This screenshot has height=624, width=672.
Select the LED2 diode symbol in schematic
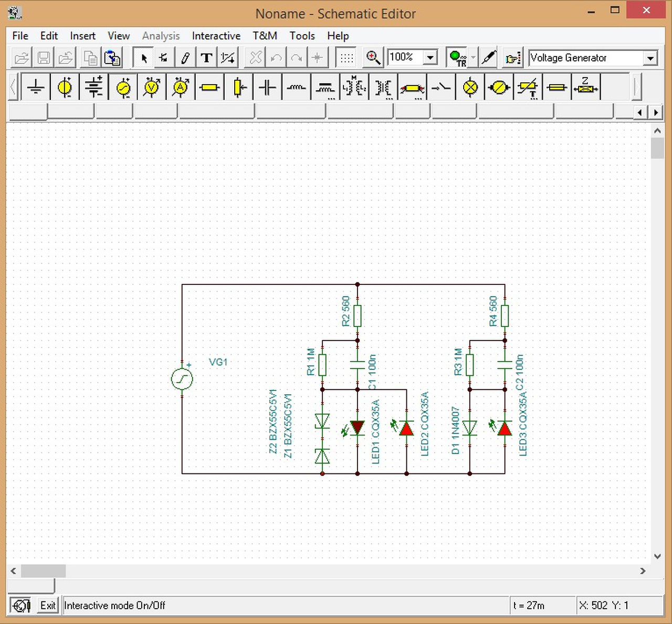(x=406, y=429)
